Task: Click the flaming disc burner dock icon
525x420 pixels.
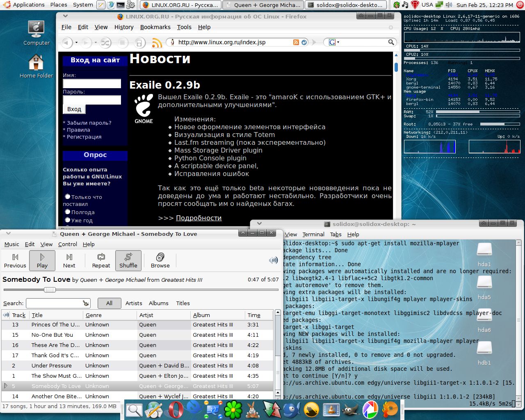Action: [390, 410]
